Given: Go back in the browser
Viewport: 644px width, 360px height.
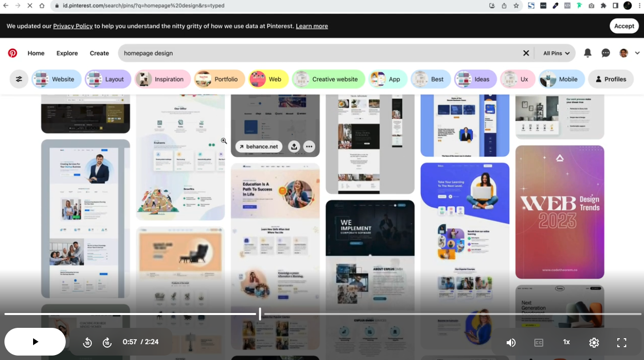Looking at the screenshot, I should click(x=6, y=5).
